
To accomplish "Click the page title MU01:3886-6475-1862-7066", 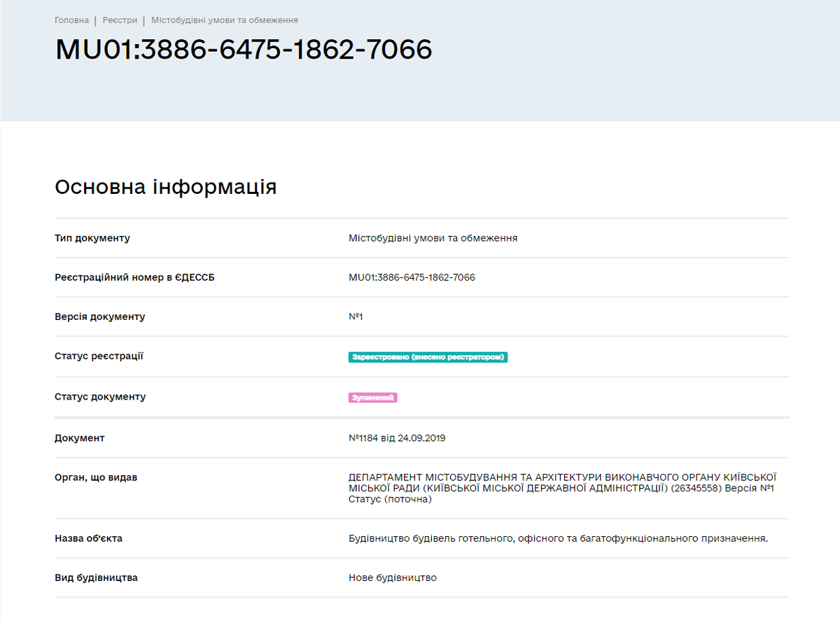I will pyautogui.click(x=244, y=50).
